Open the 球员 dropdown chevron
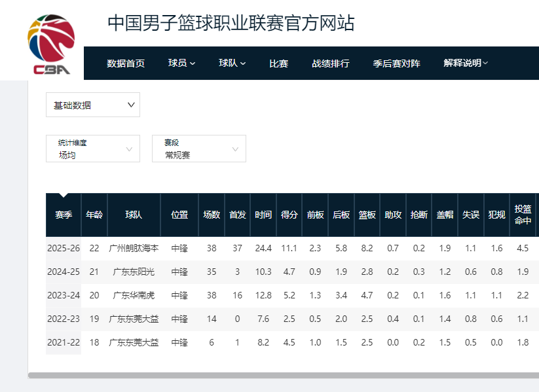 coord(194,63)
